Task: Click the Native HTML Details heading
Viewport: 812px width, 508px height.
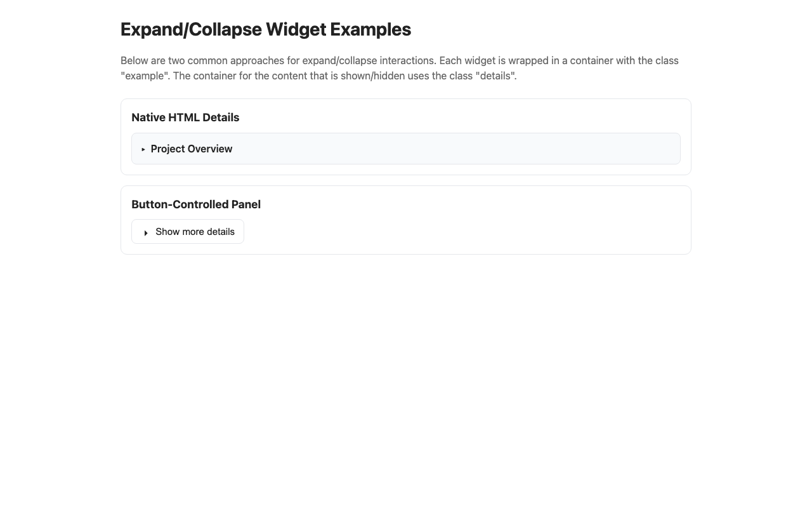Action: (185, 117)
